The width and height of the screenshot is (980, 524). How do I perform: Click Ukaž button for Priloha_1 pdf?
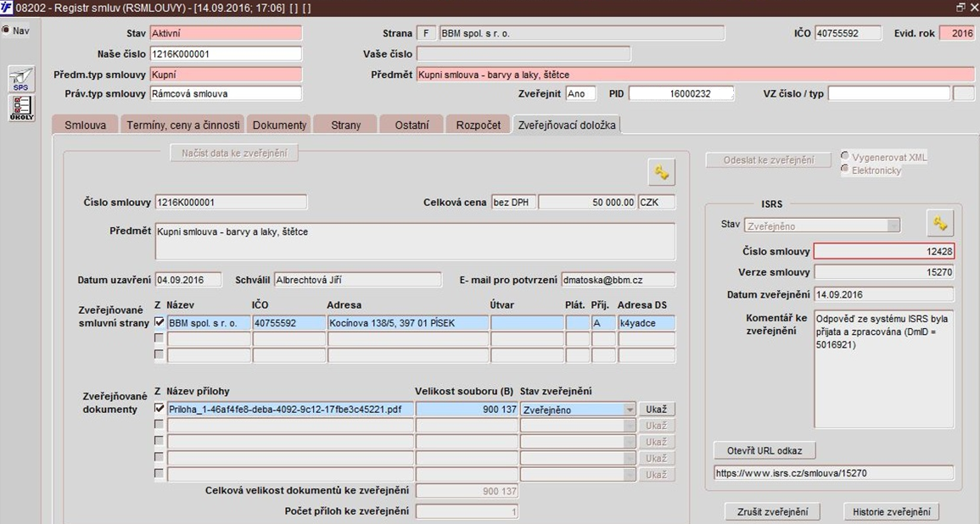coord(656,410)
